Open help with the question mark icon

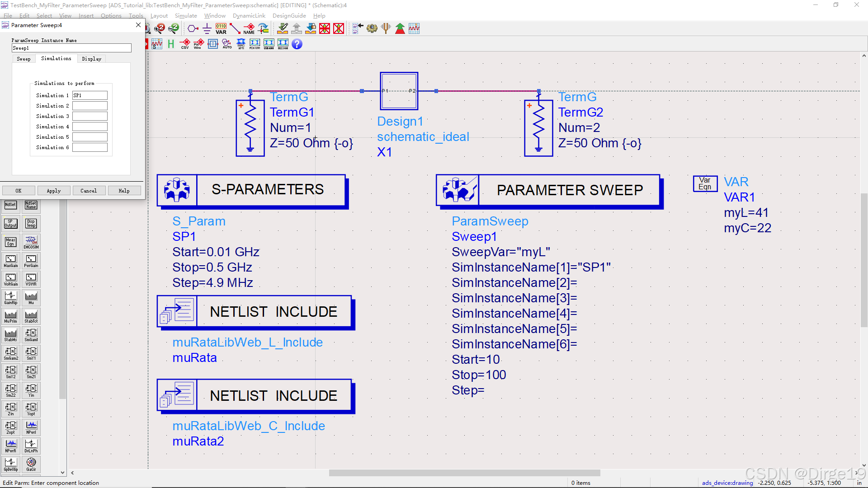(x=297, y=44)
